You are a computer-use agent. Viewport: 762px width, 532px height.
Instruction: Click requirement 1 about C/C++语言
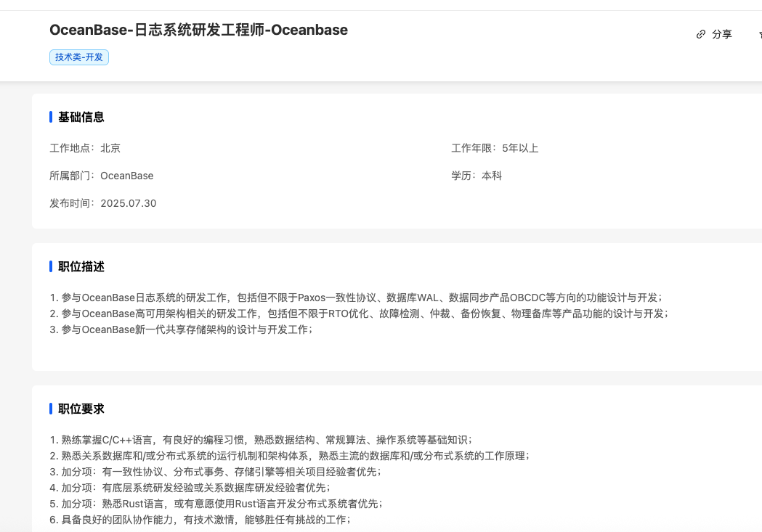coord(261,440)
